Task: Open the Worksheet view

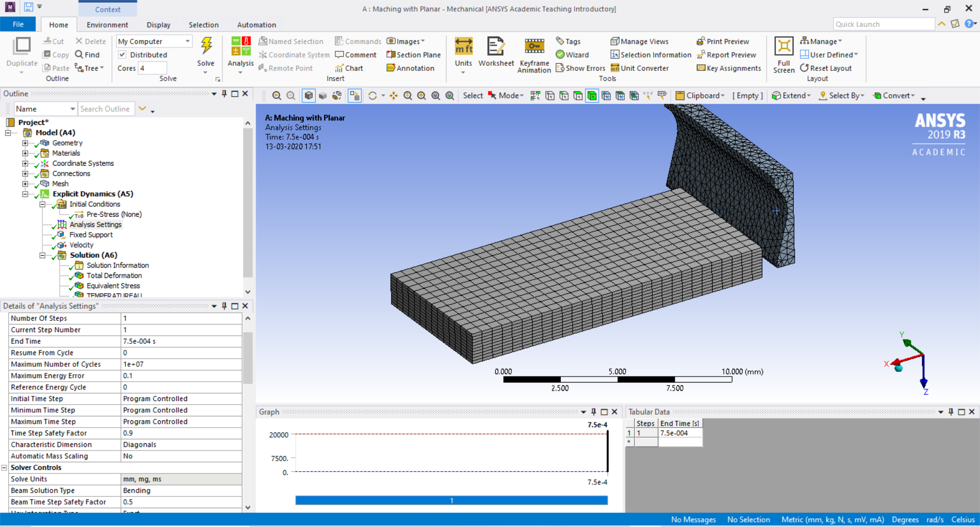Action: [x=496, y=53]
